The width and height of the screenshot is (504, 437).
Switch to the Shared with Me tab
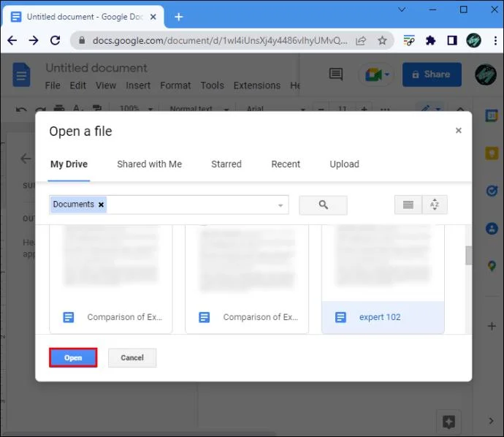click(150, 164)
